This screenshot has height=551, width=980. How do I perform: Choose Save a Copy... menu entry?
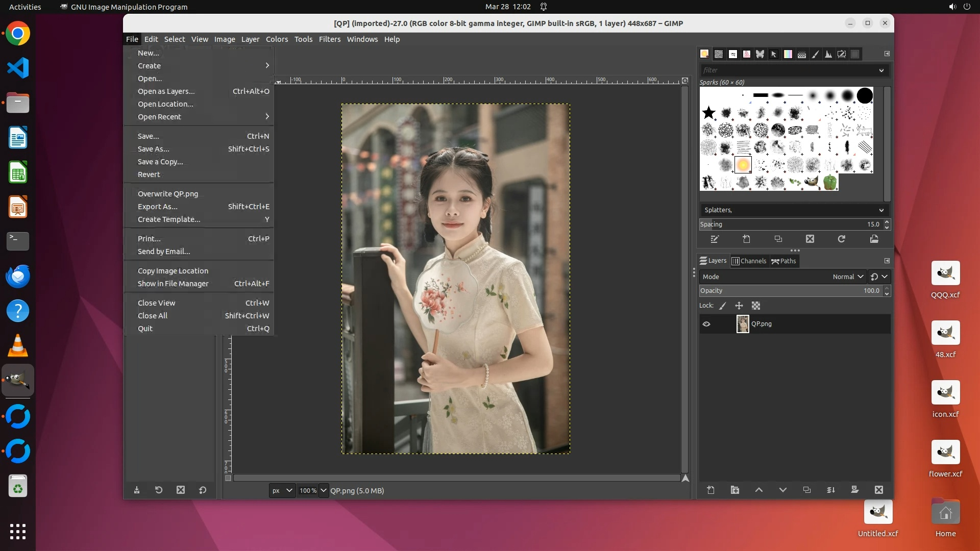point(160,162)
